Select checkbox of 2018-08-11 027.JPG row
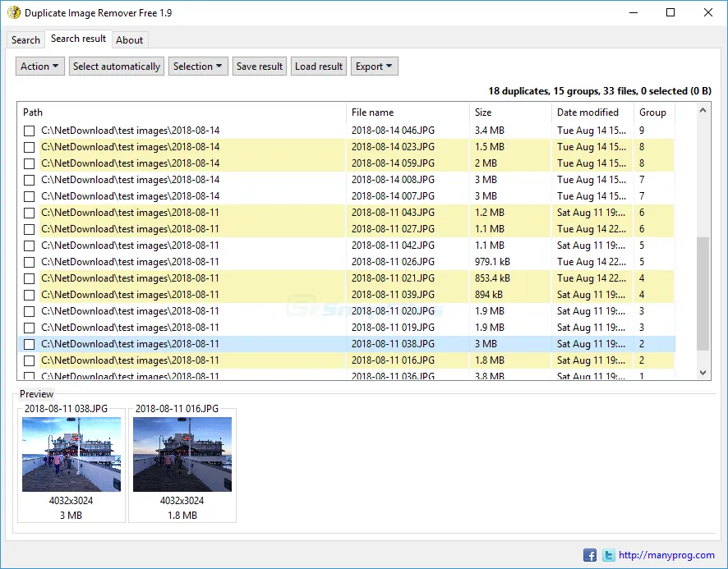728x569 pixels. coord(30,229)
